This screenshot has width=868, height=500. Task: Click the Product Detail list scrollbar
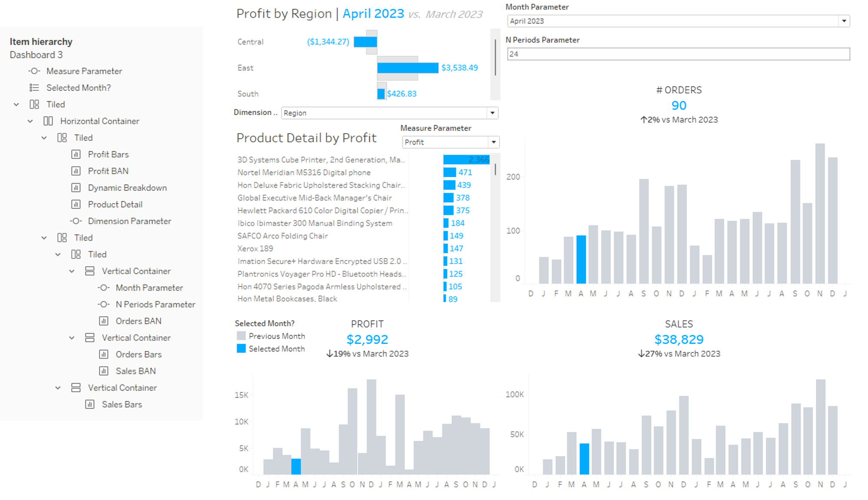tap(495, 169)
